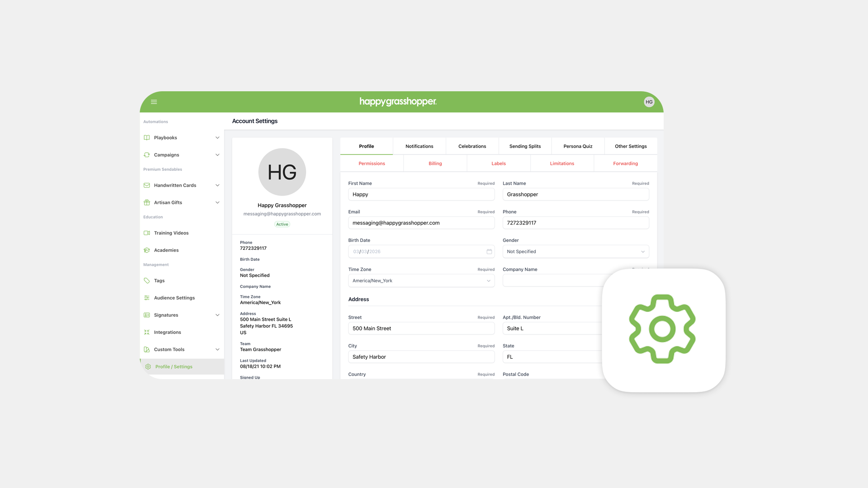868x488 pixels.
Task: Open the Time Zone dropdown
Action: (x=421, y=281)
